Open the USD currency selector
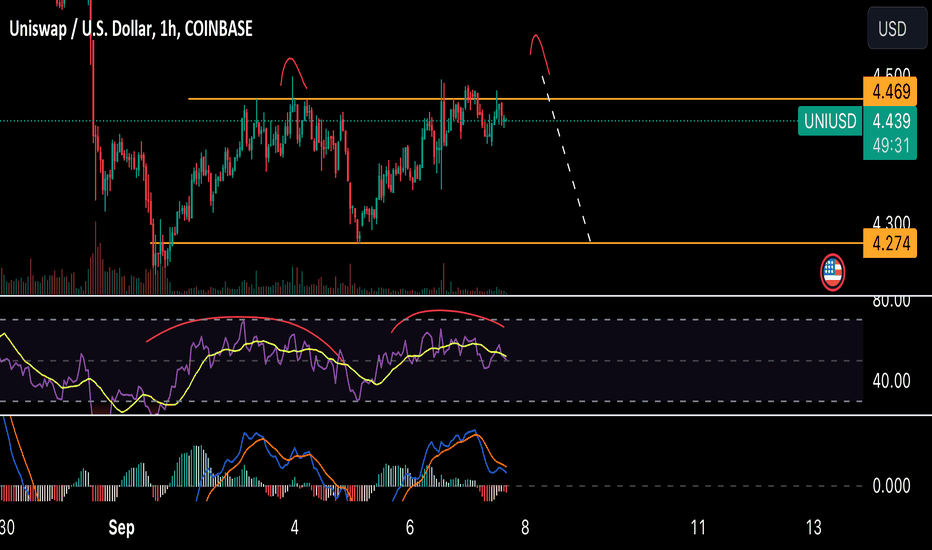Image resolution: width=932 pixels, height=550 pixels. coord(896,28)
